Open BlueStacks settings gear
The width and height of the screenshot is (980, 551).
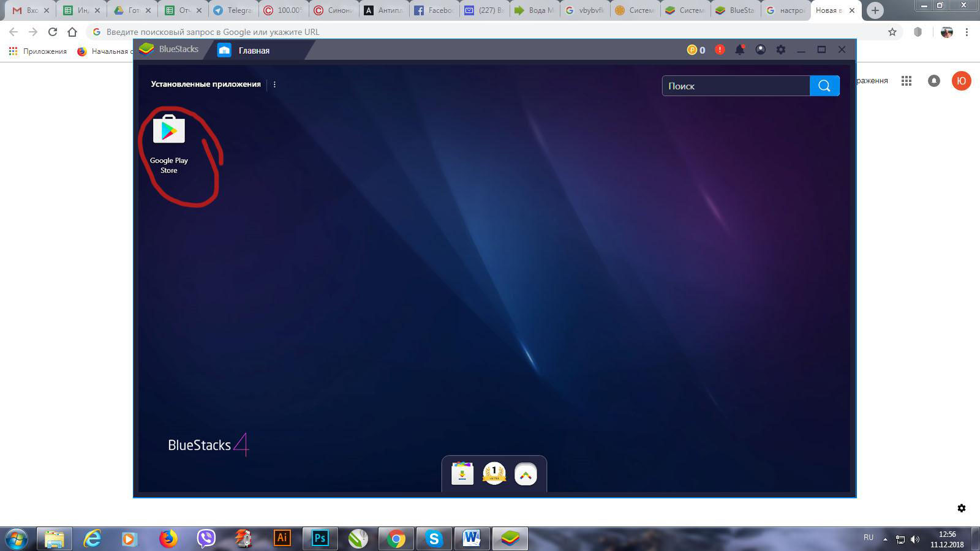tap(780, 50)
